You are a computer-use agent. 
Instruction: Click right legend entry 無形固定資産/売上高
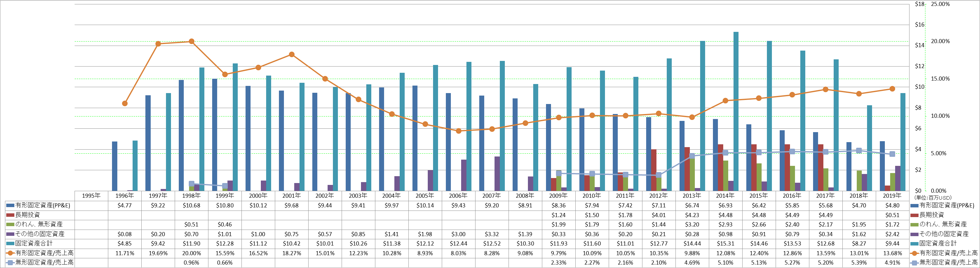[948, 263]
